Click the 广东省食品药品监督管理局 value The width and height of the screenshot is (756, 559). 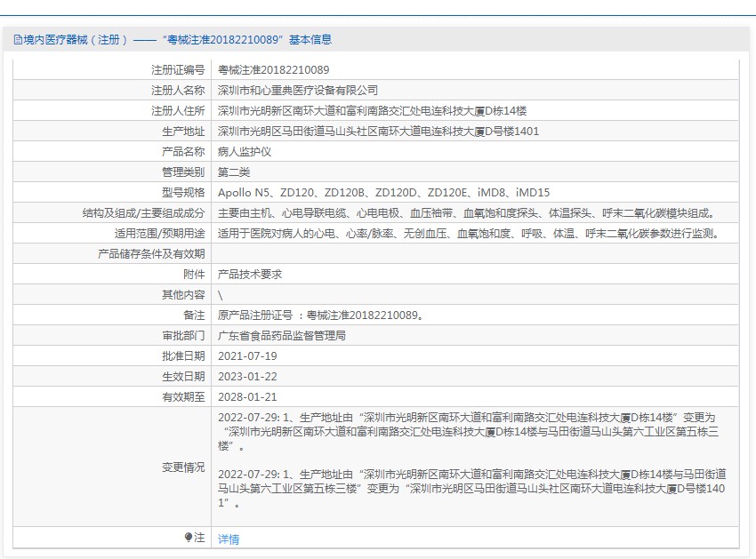point(282,336)
